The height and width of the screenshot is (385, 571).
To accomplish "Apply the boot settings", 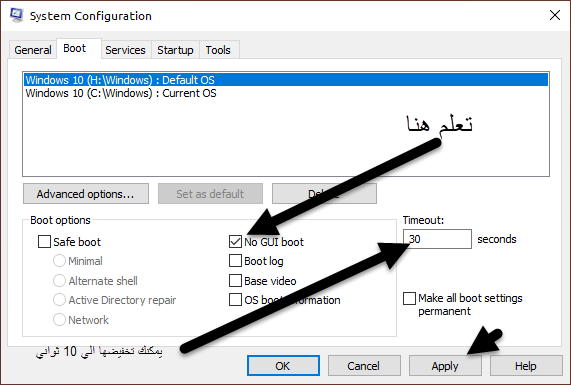I will (x=445, y=366).
